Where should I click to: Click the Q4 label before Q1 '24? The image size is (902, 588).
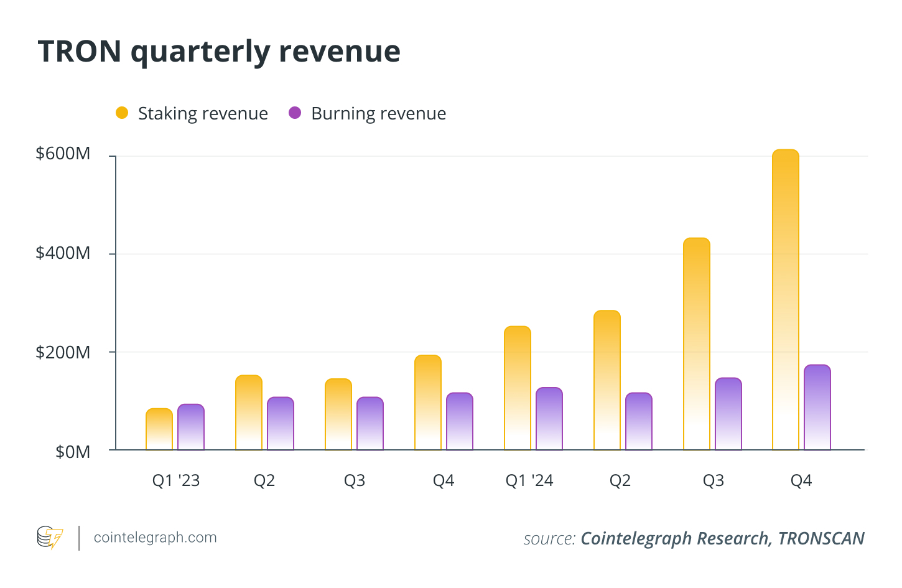pos(444,480)
